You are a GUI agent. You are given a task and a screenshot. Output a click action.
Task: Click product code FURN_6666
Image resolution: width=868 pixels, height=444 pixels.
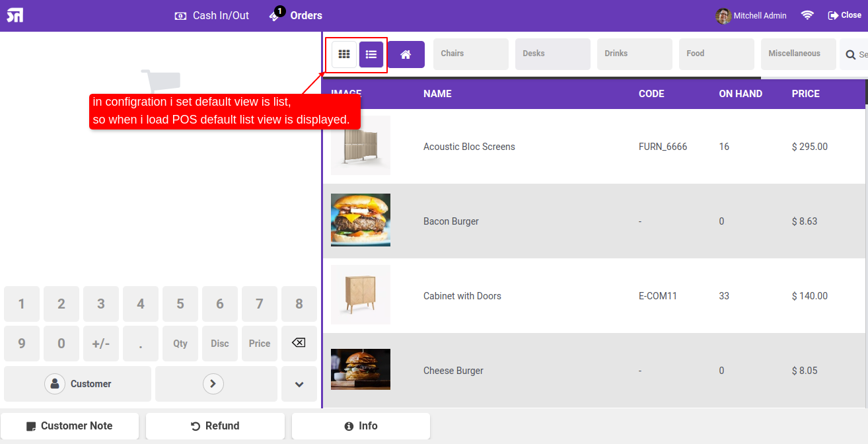663,147
